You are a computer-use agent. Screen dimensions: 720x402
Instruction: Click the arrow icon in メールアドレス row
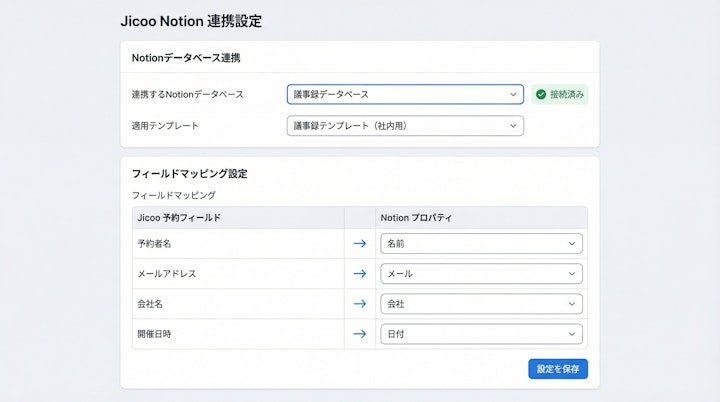coord(360,273)
